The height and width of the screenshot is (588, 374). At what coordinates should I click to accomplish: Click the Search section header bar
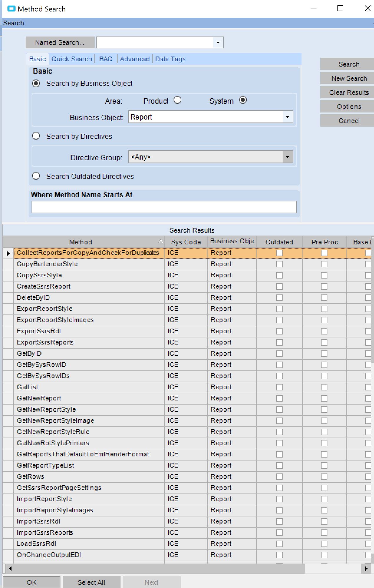click(x=187, y=23)
